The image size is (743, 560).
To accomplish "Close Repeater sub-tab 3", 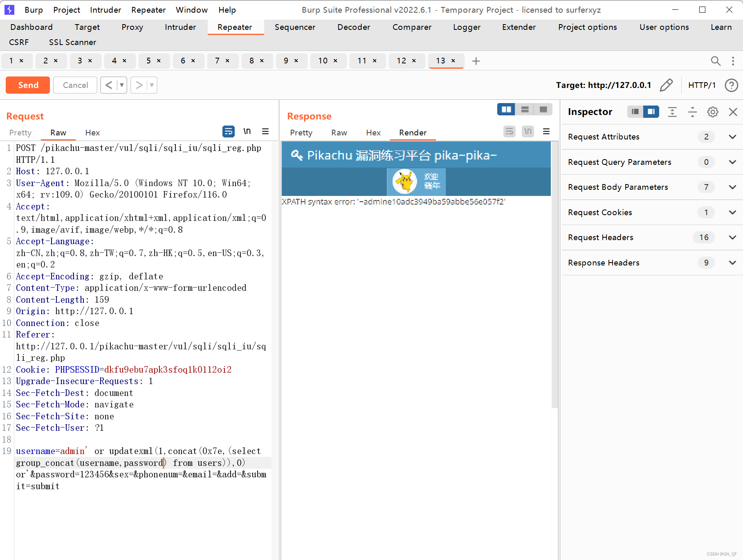I will (x=90, y=61).
